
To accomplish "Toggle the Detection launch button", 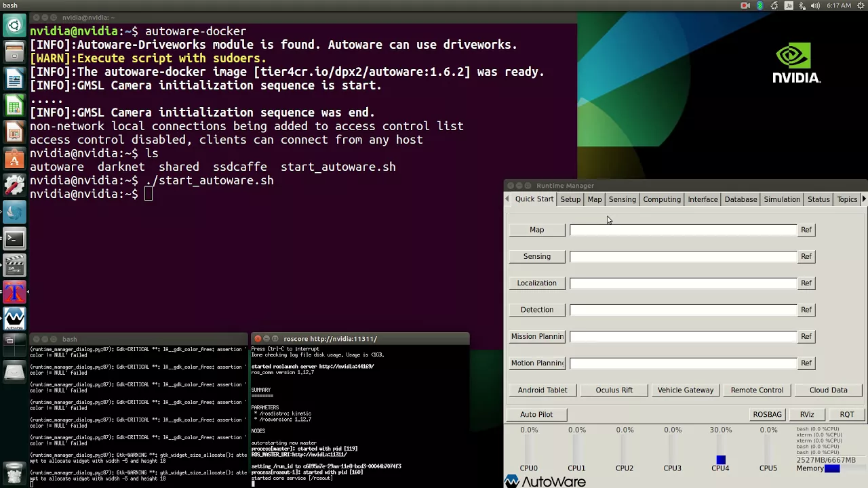I will coord(537,310).
